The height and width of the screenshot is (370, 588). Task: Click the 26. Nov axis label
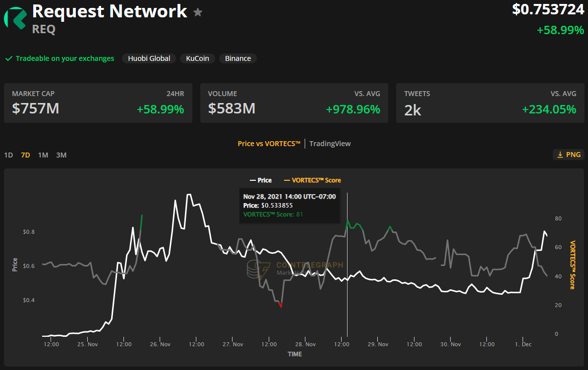pos(160,344)
